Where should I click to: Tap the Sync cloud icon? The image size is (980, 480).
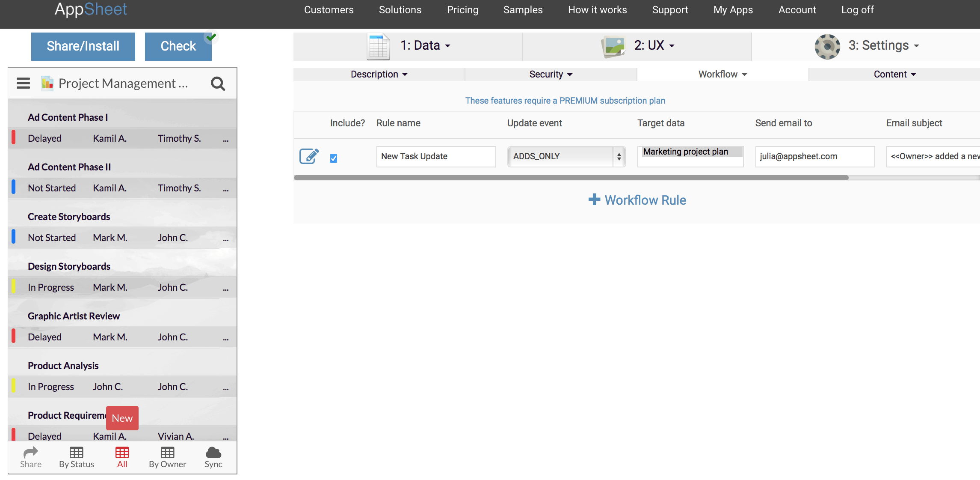click(x=213, y=455)
